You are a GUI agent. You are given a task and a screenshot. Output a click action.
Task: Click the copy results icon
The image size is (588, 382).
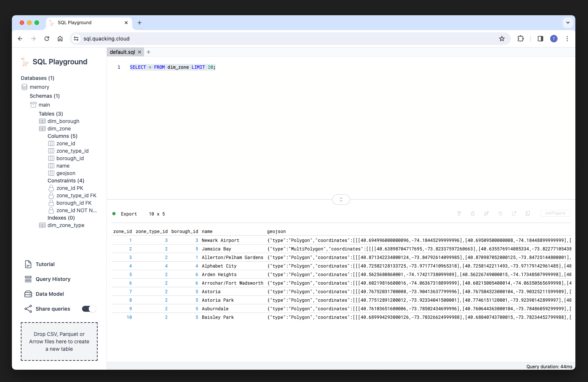tap(528, 214)
